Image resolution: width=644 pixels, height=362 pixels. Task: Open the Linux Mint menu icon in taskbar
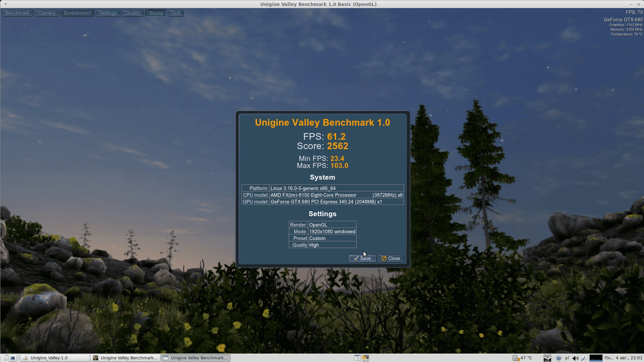pos(5,358)
